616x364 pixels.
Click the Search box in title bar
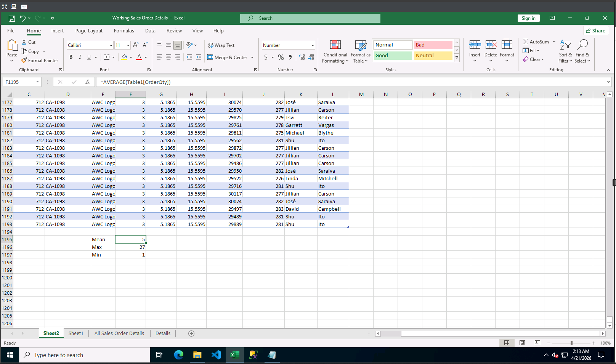(x=310, y=18)
